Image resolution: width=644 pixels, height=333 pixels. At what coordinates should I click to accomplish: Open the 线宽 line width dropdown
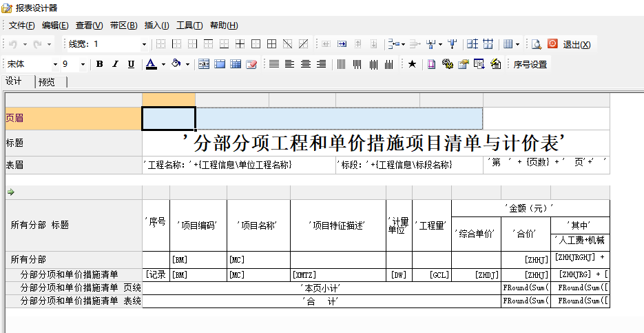[144, 44]
